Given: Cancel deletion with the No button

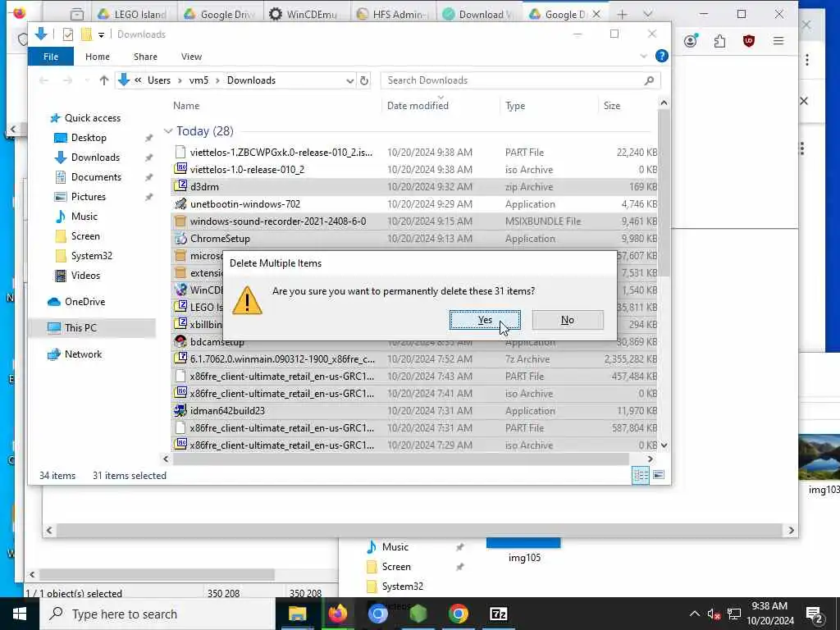Looking at the screenshot, I should tap(568, 320).
